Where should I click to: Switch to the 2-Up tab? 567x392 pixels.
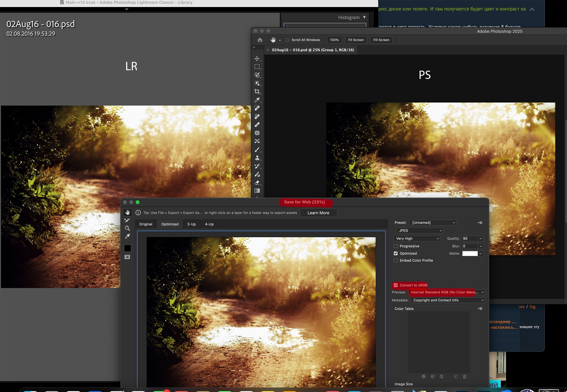pyautogui.click(x=191, y=224)
